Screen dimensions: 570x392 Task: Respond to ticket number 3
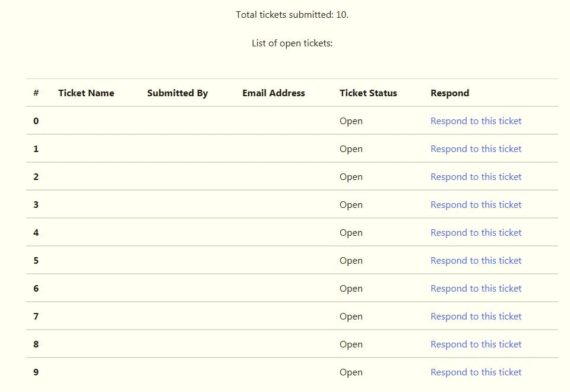(x=476, y=205)
